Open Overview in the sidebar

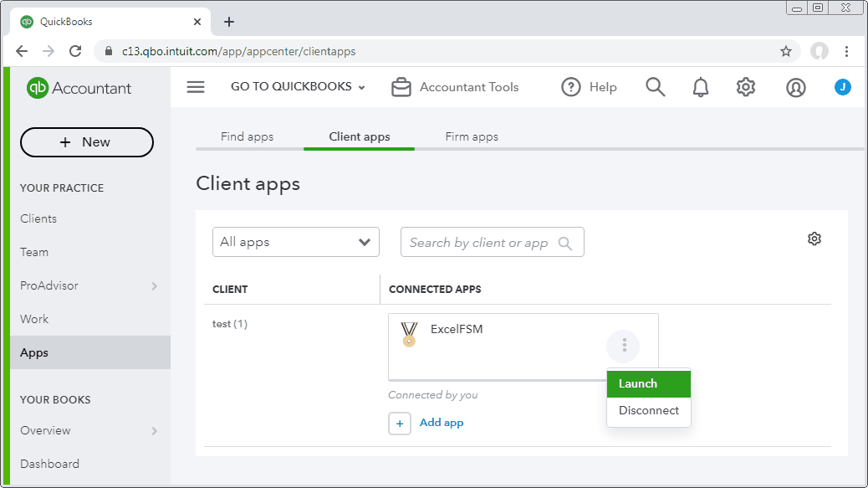pos(45,430)
